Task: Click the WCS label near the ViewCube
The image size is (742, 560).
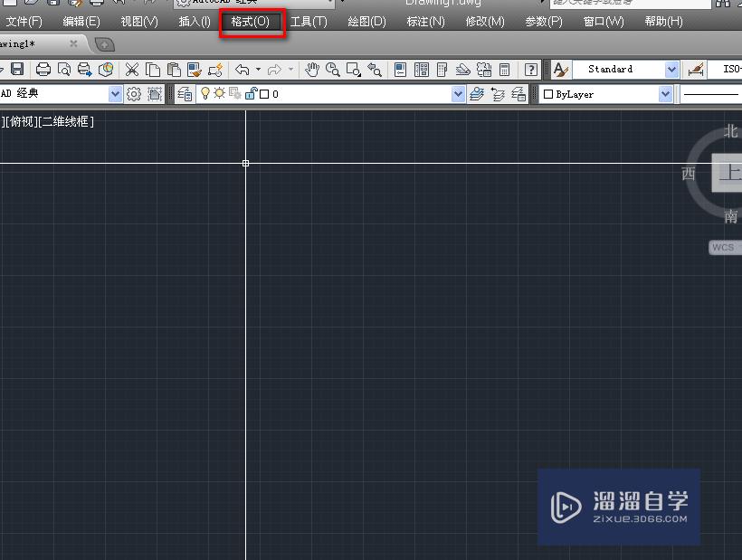Action: point(722,246)
